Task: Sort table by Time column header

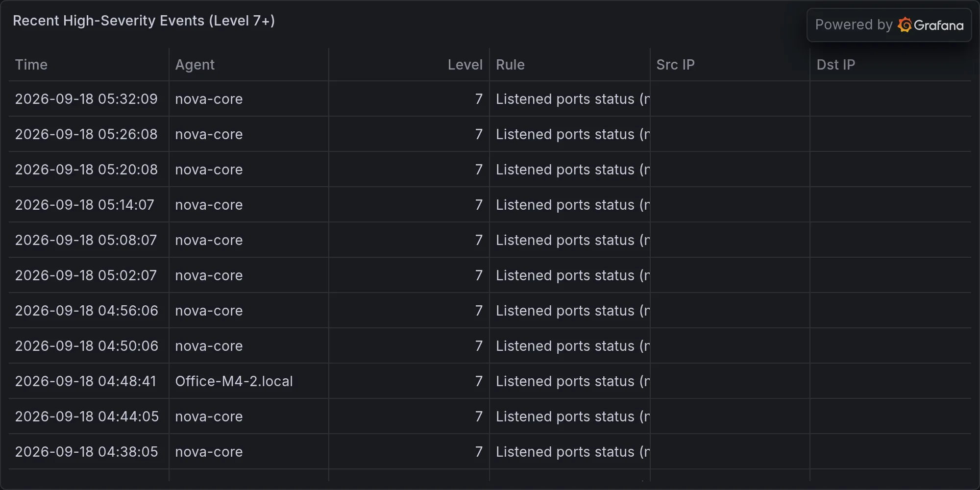Action: [x=31, y=65]
